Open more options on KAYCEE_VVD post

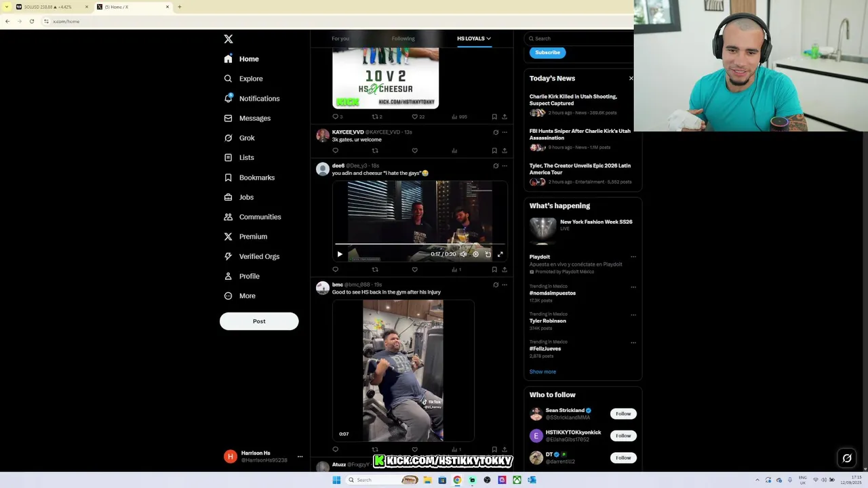pos(505,132)
